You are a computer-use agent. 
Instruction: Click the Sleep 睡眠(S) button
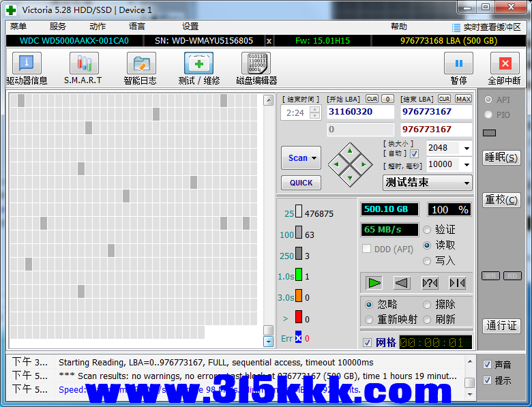point(501,157)
